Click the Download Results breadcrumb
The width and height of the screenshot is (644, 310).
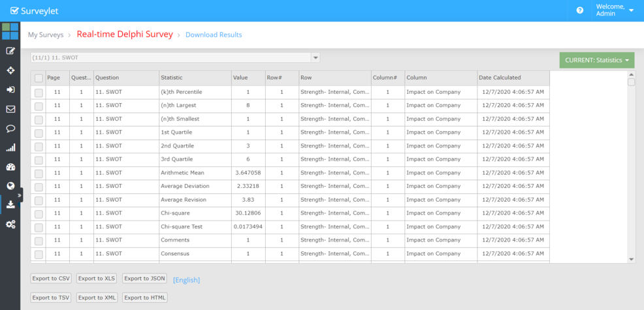click(214, 35)
